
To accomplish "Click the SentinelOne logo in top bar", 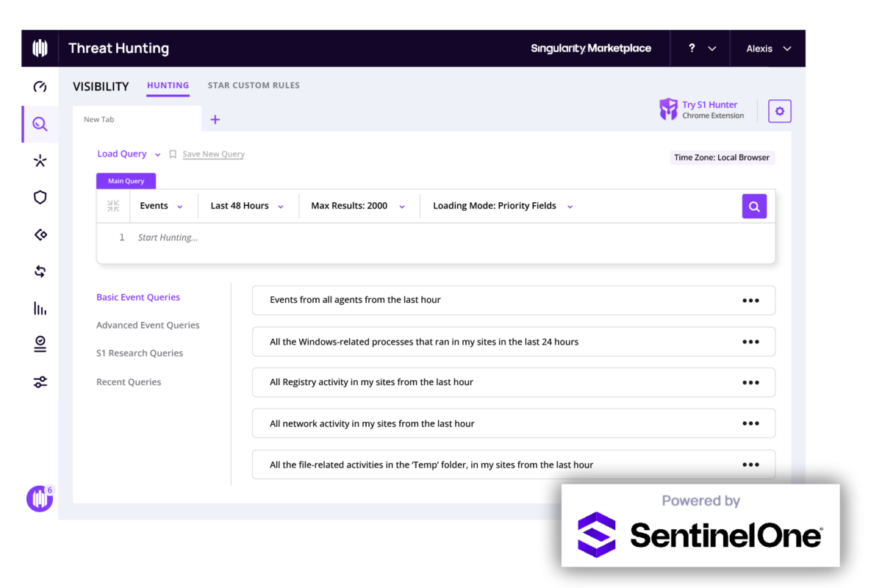I will (40, 49).
